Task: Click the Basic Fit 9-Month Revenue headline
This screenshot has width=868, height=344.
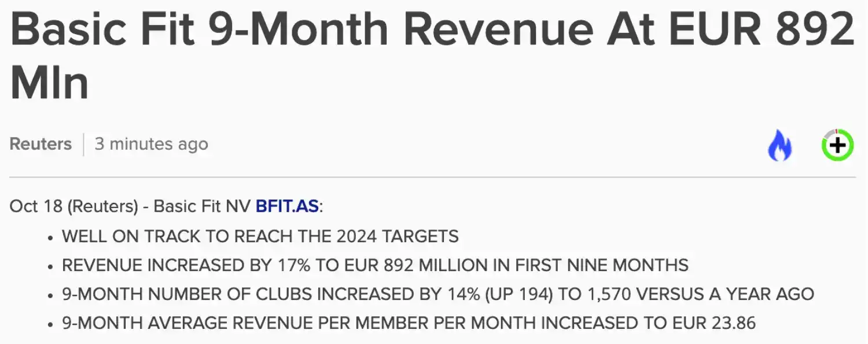Action: click(431, 56)
